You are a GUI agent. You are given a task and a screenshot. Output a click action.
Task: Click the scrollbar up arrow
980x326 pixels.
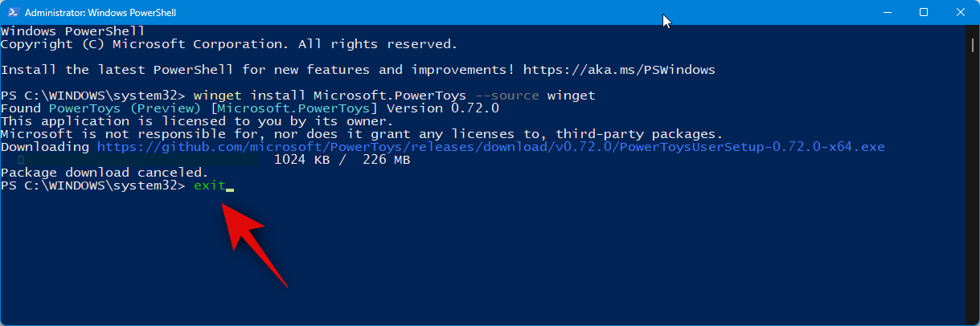click(972, 31)
